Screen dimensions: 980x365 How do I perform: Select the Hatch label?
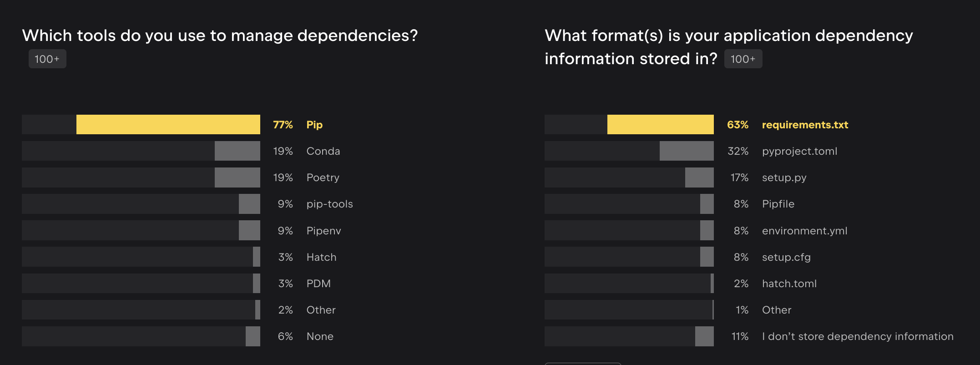(321, 257)
